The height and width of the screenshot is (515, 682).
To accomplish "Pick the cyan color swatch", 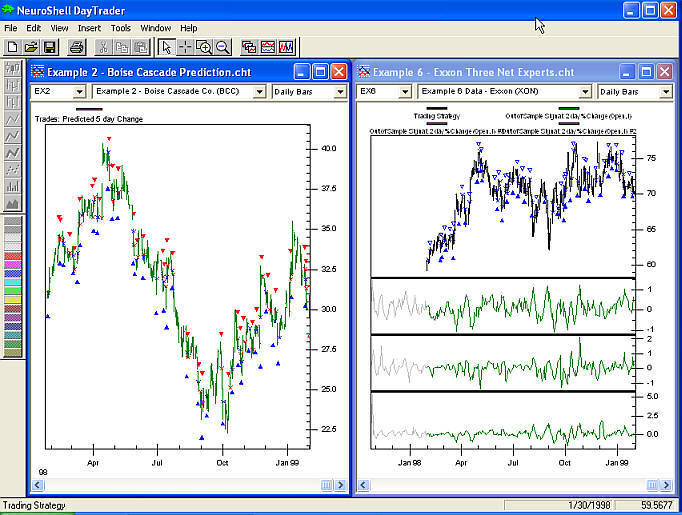I will point(13,282).
